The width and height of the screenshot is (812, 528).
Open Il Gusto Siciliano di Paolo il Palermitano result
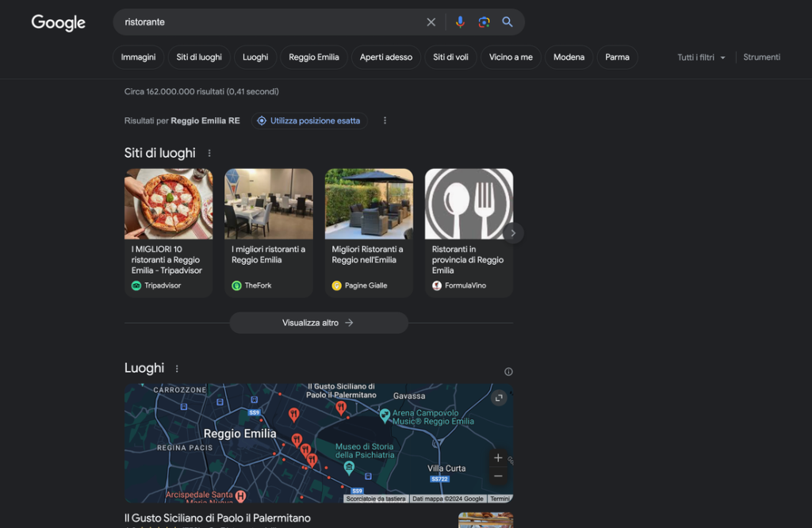(x=217, y=518)
